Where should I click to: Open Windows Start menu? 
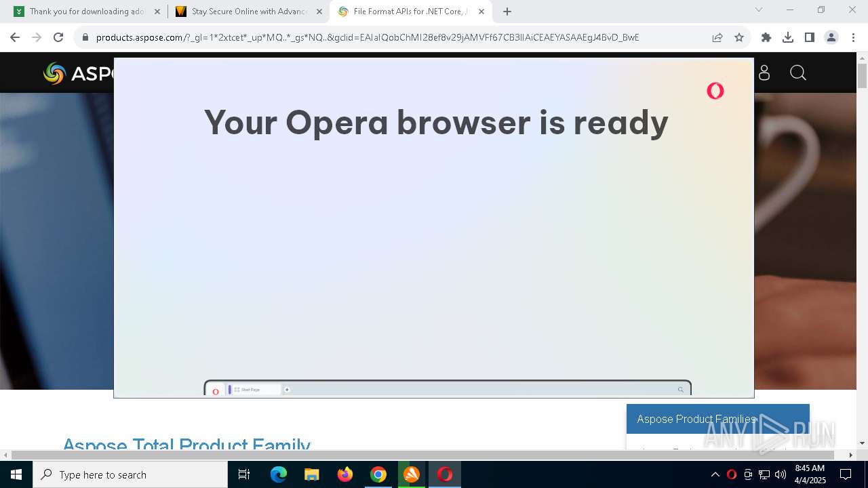[x=16, y=474]
